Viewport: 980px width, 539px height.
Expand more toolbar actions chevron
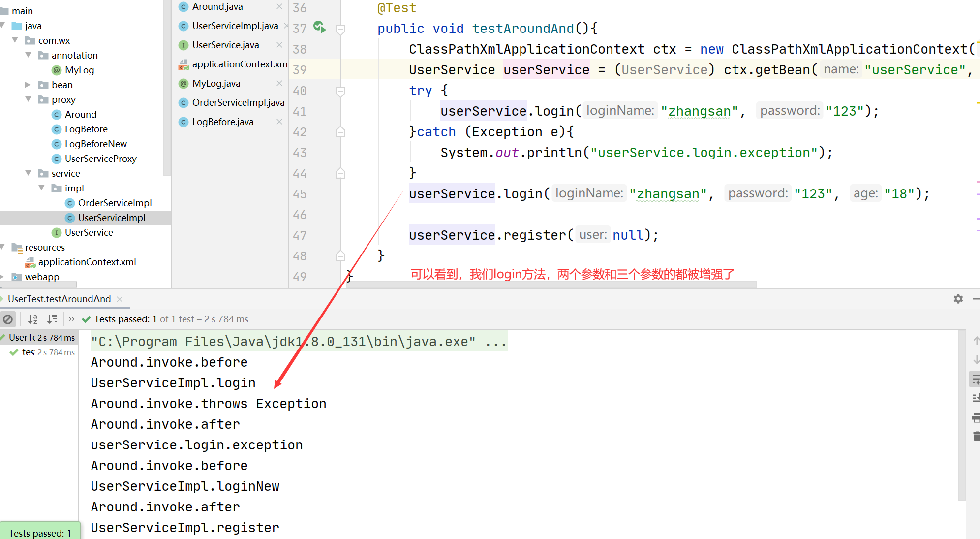(72, 319)
